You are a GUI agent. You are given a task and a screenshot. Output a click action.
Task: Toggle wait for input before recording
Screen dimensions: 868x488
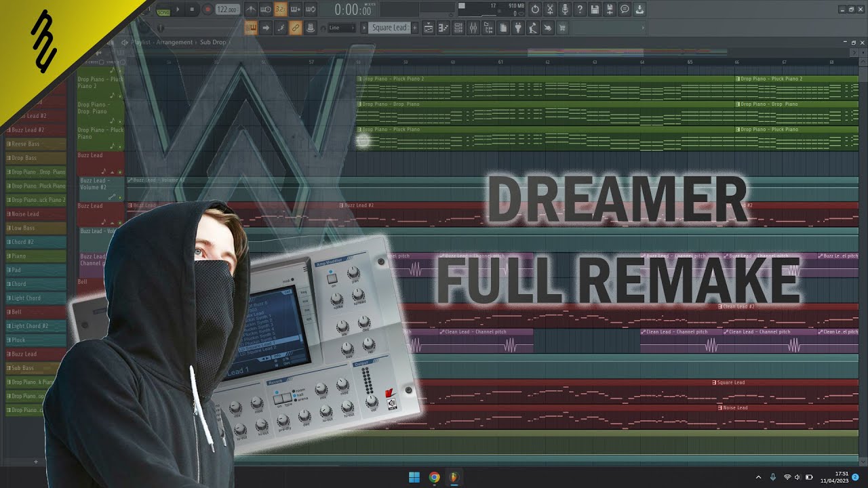pos(265,9)
